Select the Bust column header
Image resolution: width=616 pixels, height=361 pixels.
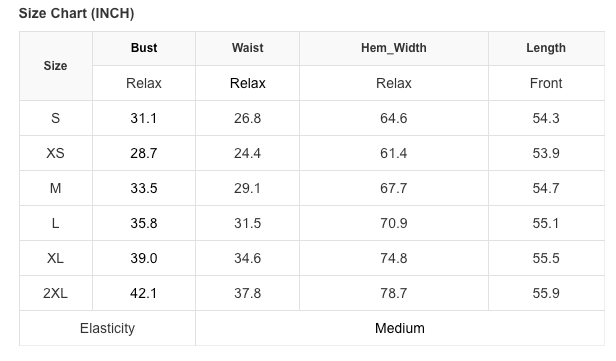tap(144, 48)
